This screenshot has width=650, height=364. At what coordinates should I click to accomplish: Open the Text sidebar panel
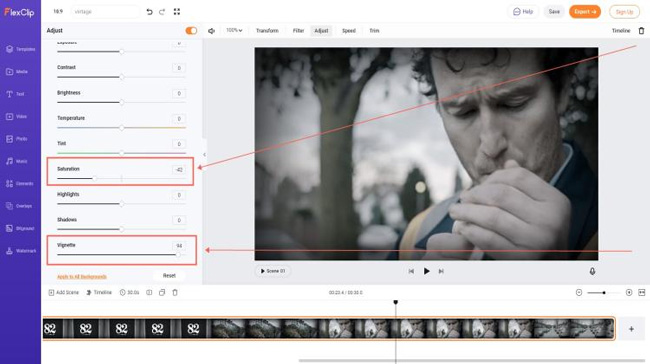coord(15,94)
